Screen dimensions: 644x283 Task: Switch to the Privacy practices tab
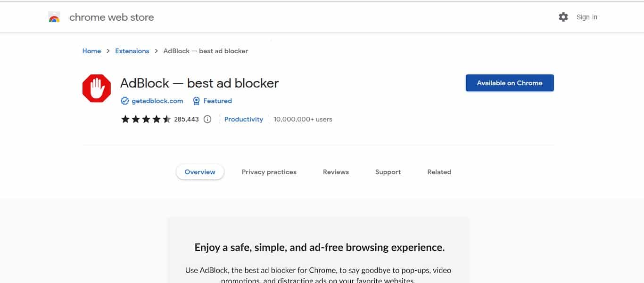coord(269,172)
